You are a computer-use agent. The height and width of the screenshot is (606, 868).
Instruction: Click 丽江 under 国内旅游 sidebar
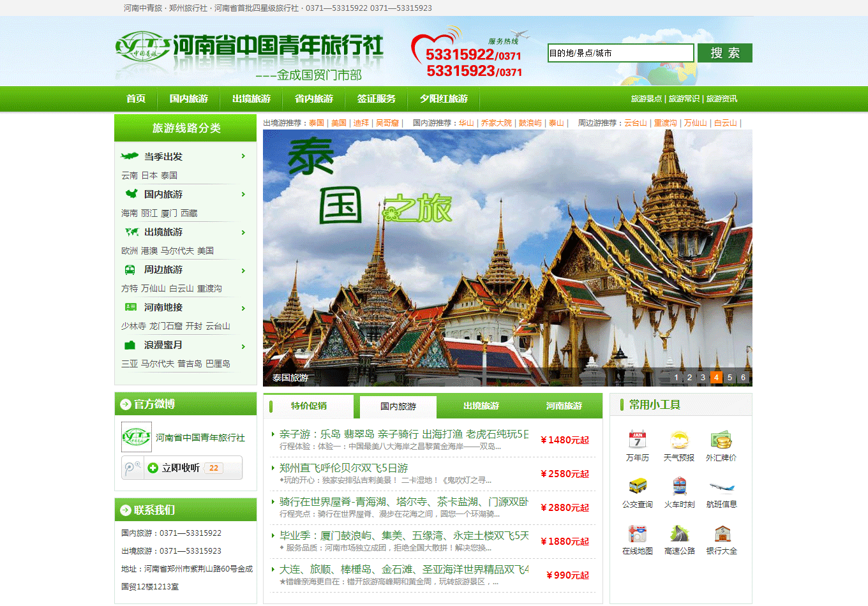pos(149,213)
